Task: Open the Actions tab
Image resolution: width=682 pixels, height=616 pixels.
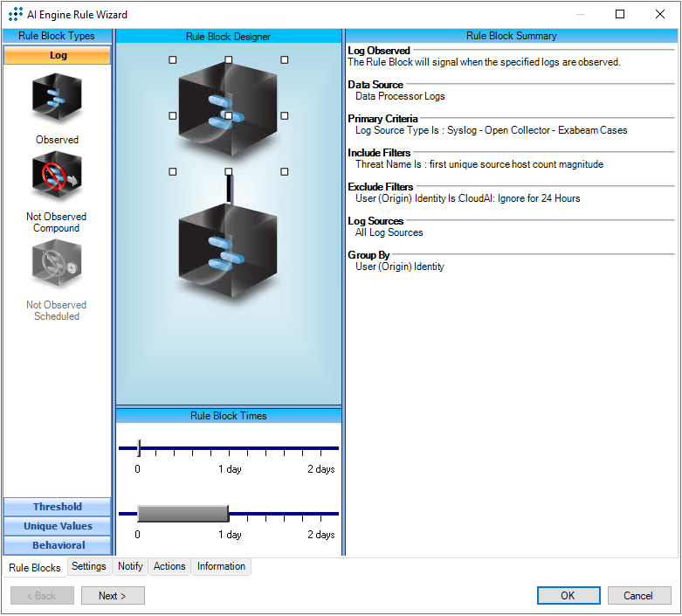Action: [169, 566]
